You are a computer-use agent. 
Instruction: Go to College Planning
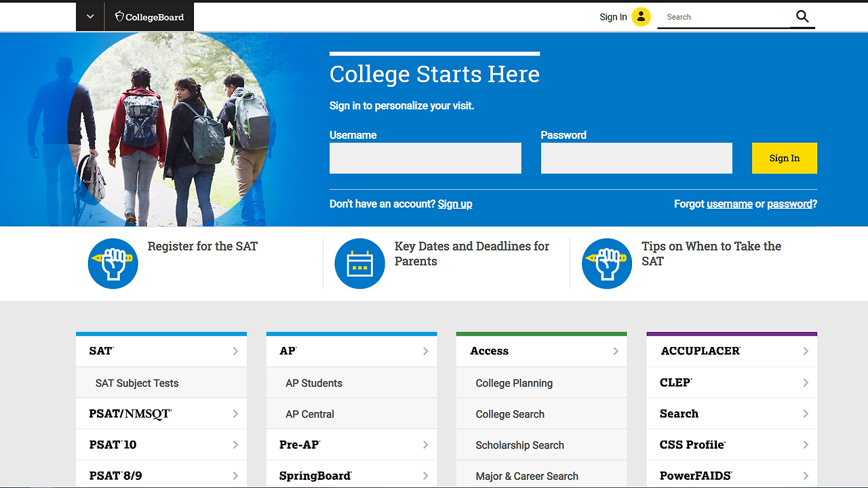pos(542,383)
